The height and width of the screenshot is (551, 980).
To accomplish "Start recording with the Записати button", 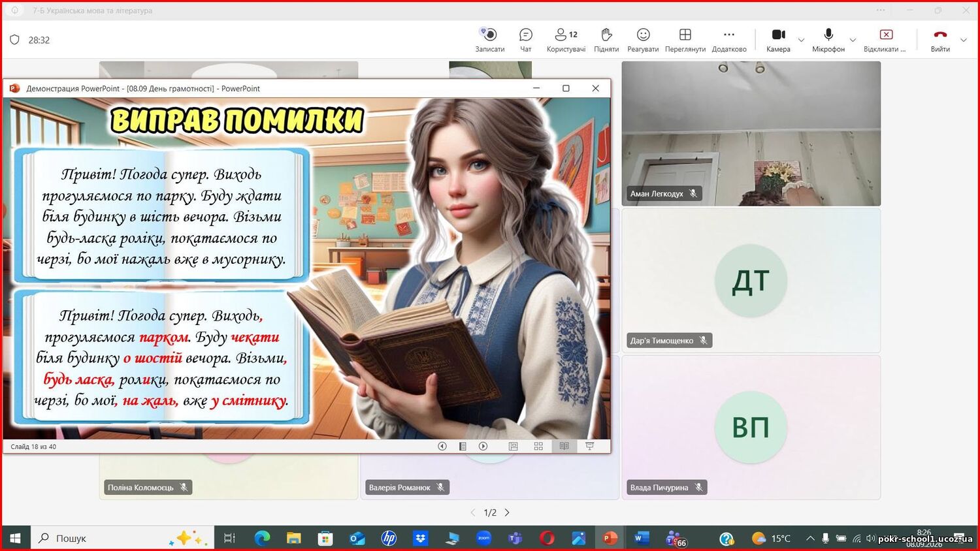I will point(489,40).
